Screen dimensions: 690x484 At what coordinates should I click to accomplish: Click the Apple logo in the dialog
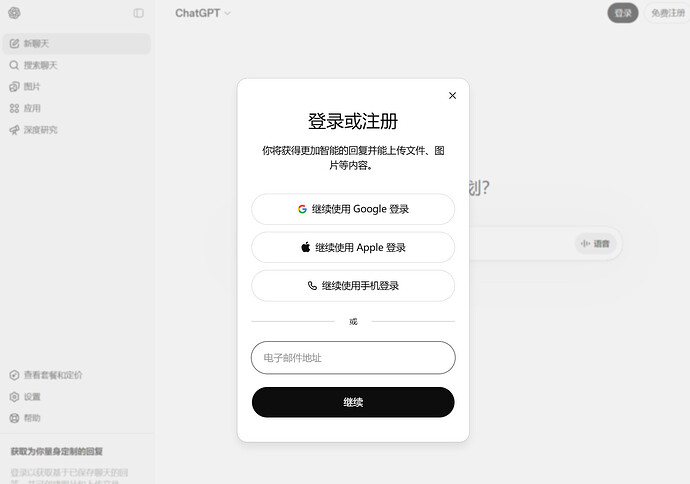pyautogui.click(x=306, y=247)
